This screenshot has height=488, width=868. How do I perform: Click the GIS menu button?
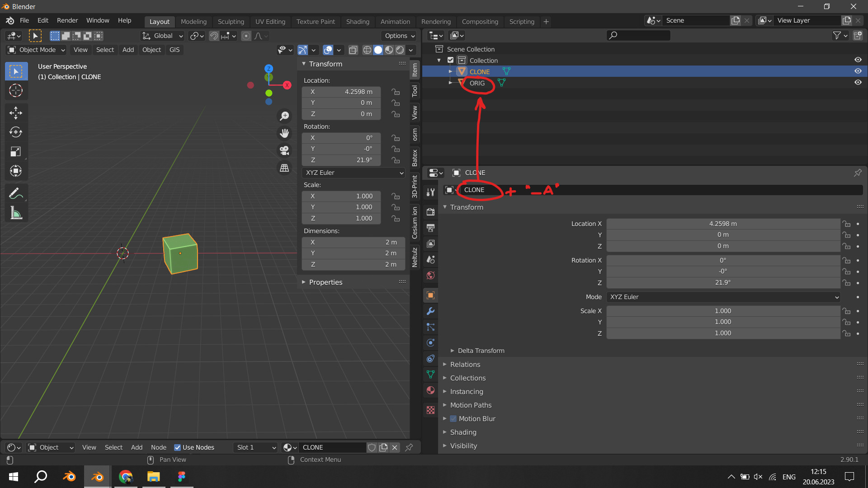(175, 50)
